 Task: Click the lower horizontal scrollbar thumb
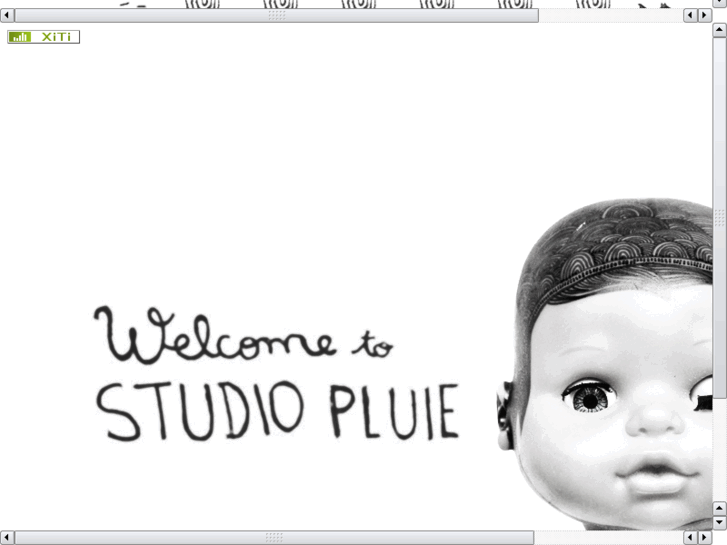coord(274,538)
